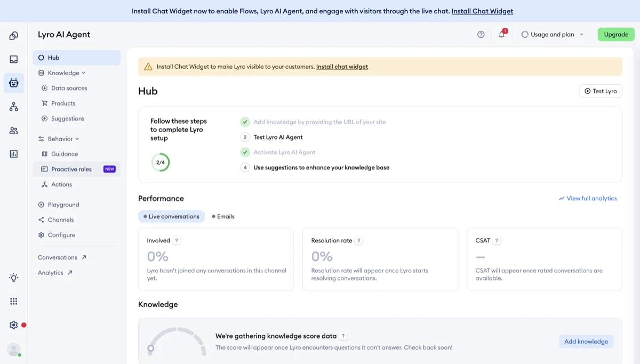The image size is (640, 364).
Task: Open the Flows icon in left rail
Action: point(14,107)
